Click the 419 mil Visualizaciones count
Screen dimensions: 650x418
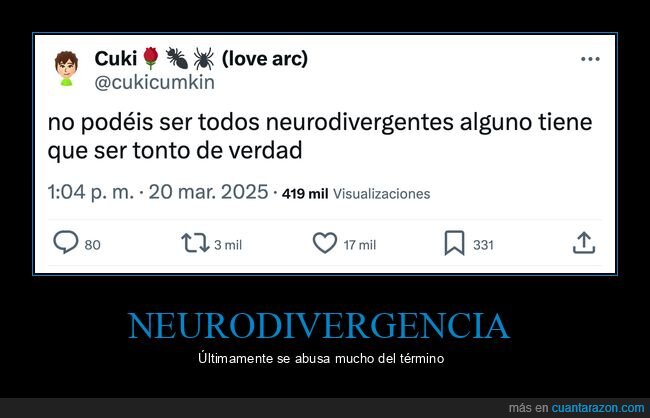[356, 194]
